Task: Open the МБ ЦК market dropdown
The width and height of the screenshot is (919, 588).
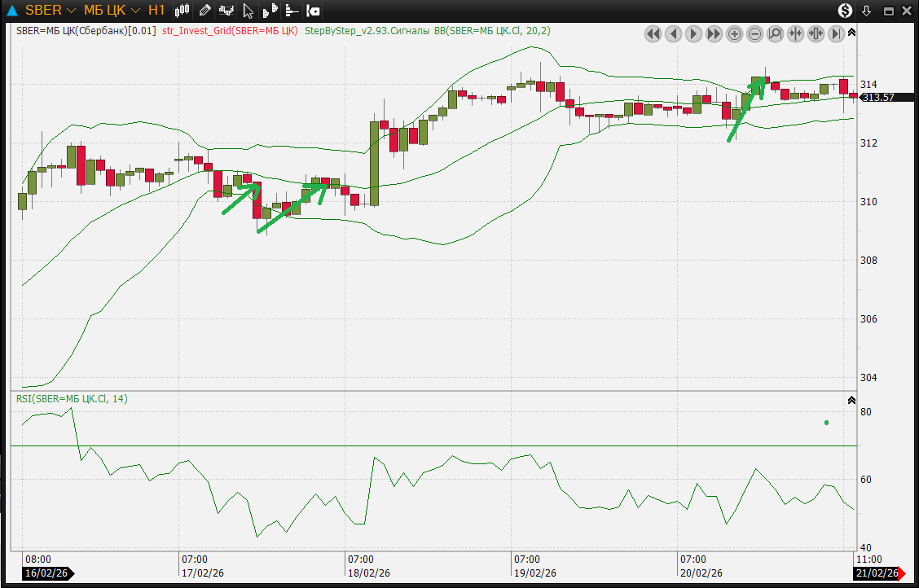Action: click(112, 10)
